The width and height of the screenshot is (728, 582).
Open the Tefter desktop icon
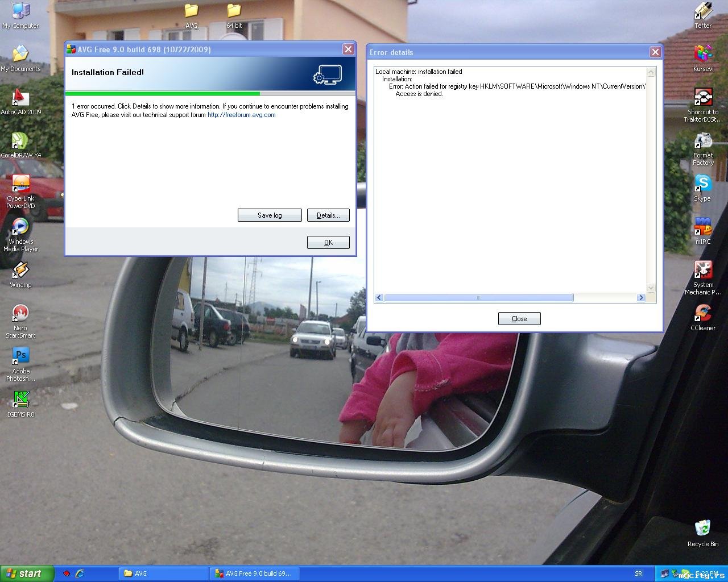click(703, 15)
